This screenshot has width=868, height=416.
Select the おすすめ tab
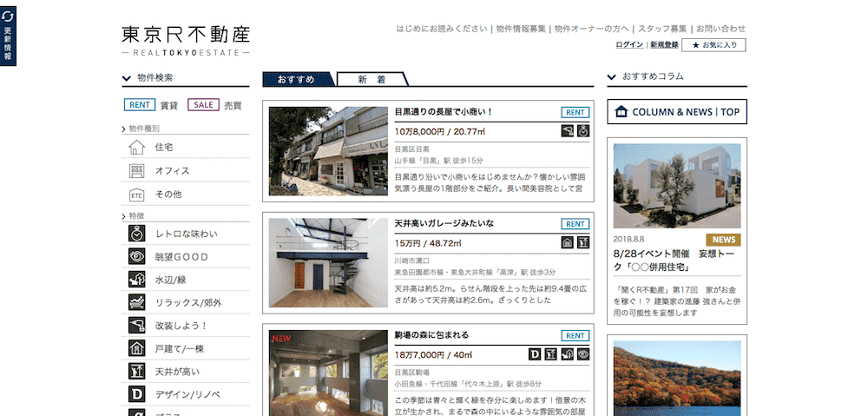click(x=297, y=80)
